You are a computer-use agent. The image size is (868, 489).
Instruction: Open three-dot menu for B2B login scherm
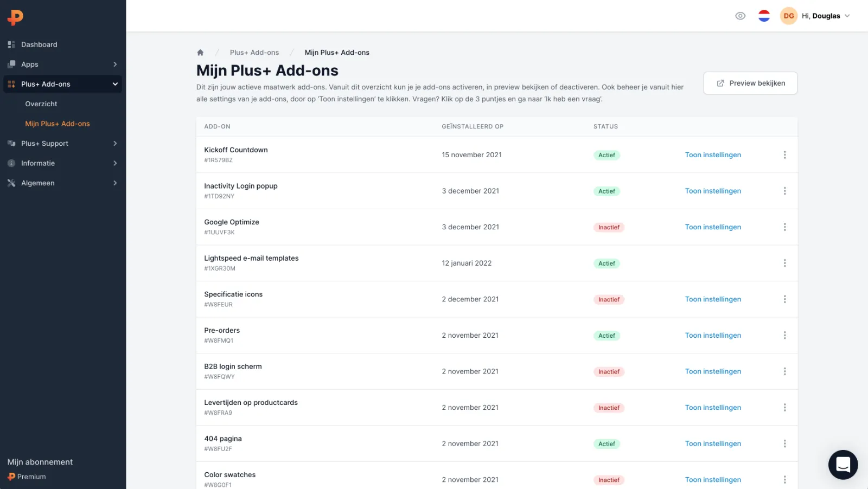click(784, 371)
